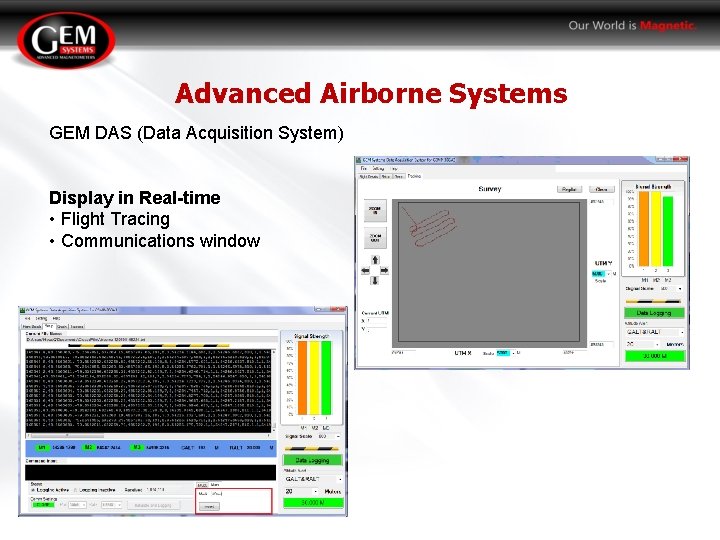Click the Clear button above the survey map

coord(602,189)
